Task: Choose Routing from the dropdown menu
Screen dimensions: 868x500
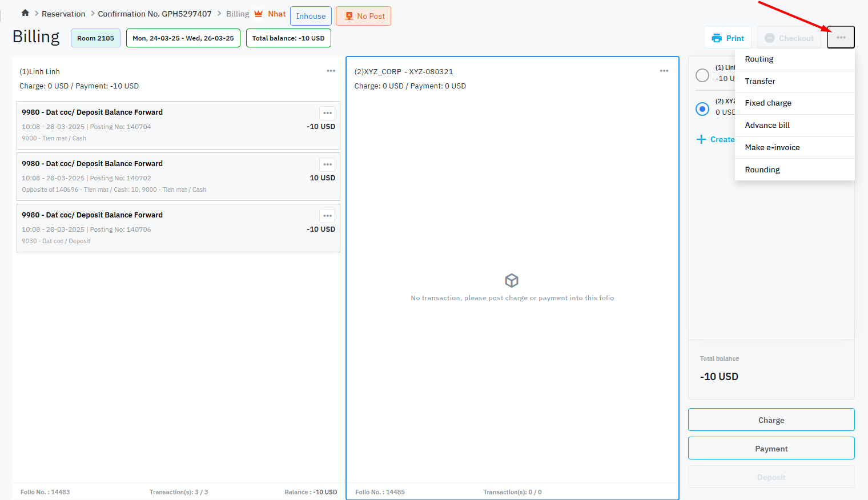Action: coord(759,59)
